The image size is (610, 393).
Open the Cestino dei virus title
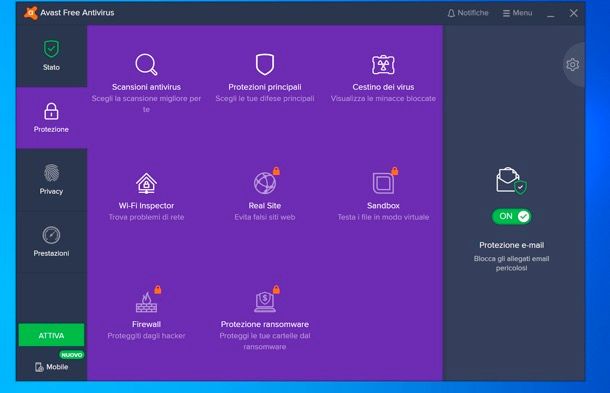383,87
